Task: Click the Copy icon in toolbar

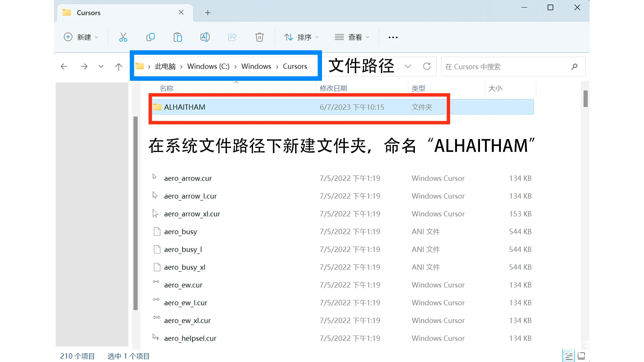Action: tap(151, 37)
